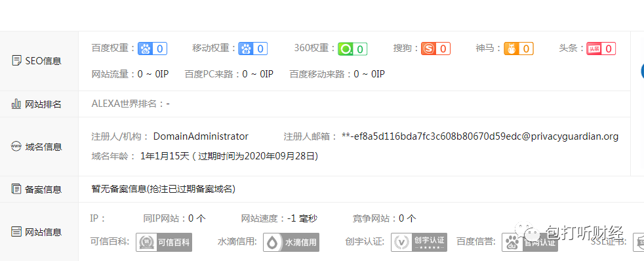Click the 百度移动来路 value

[x=369, y=74]
